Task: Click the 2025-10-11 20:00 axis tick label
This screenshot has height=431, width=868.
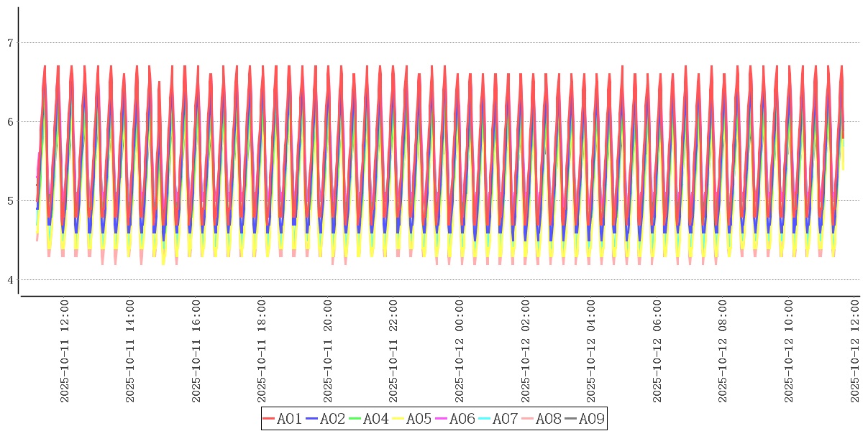Action: click(327, 351)
